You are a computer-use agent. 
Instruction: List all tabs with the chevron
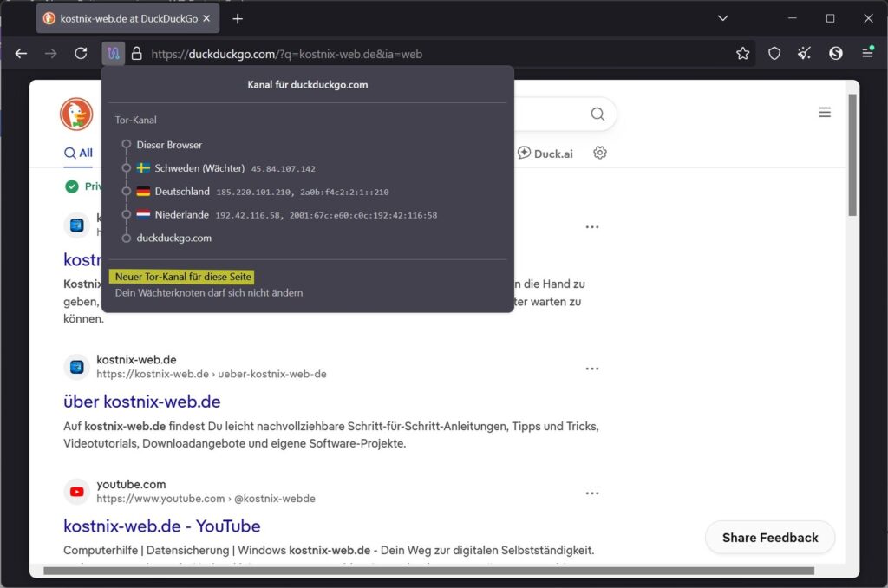point(722,18)
